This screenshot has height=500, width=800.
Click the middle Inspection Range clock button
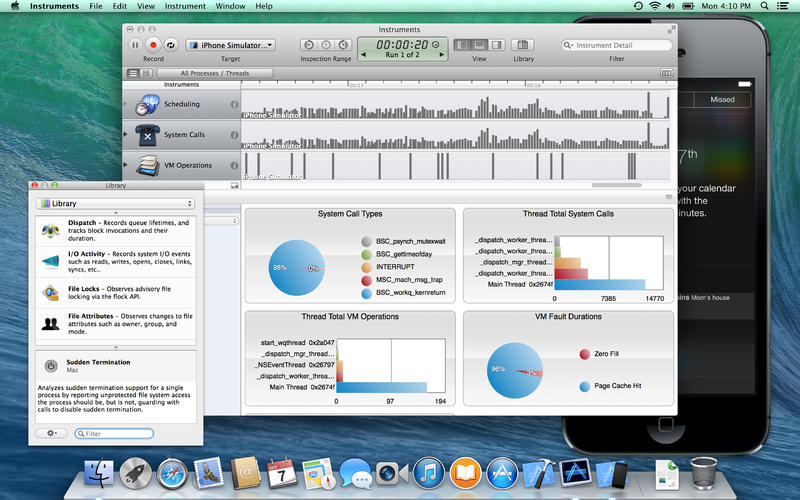click(326, 45)
